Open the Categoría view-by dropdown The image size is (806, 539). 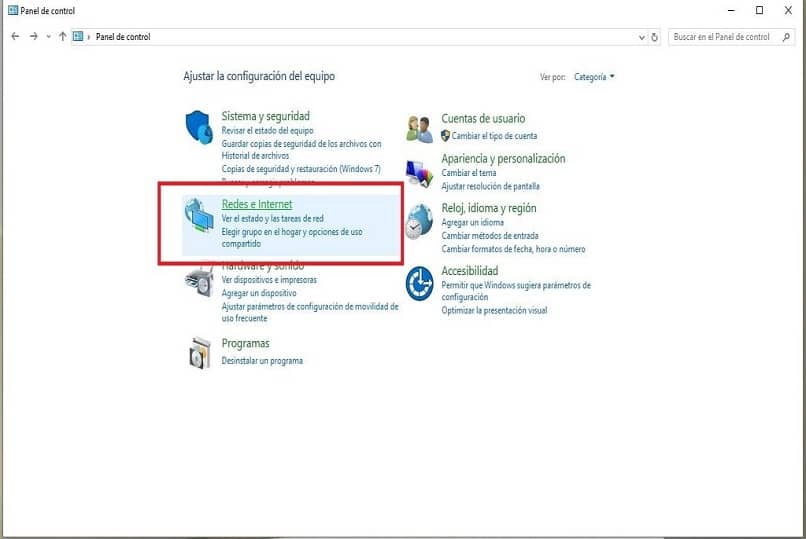click(x=594, y=77)
